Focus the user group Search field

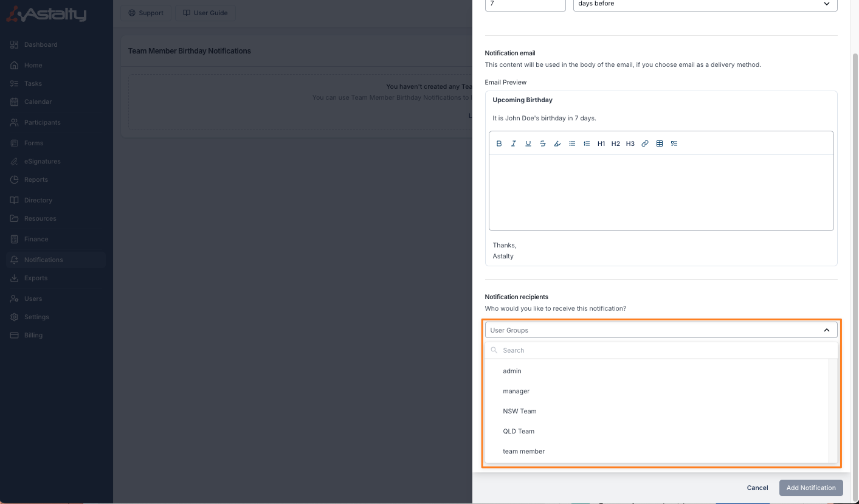point(663,350)
